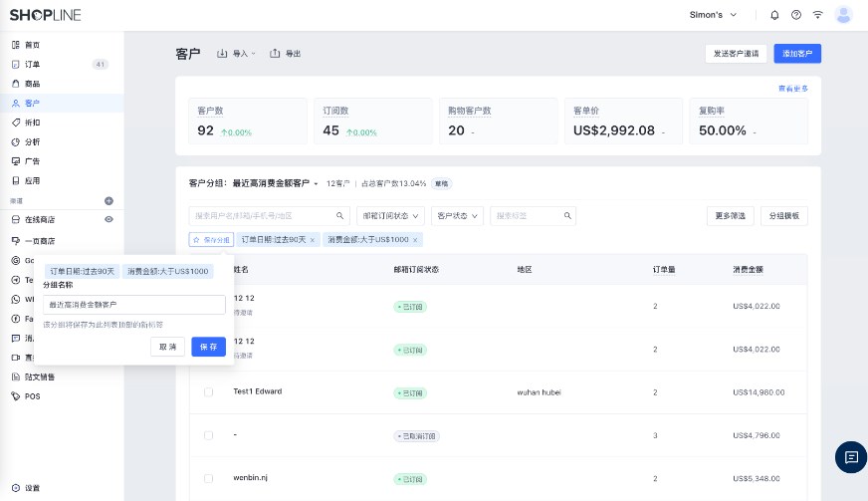
Task: Click the search icon in customer search box
Action: pyautogui.click(x=339, y=216)
